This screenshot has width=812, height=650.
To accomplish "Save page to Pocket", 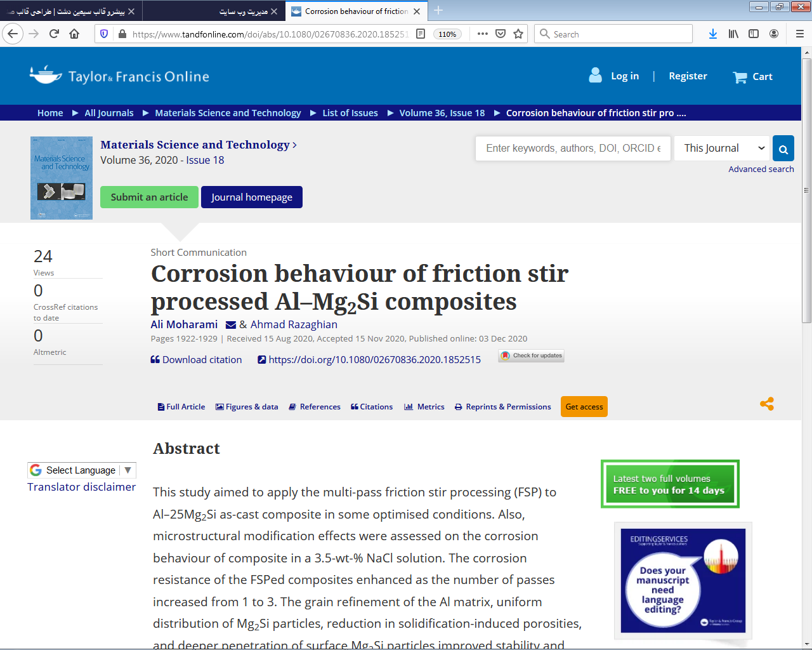I will pos(501,34).
